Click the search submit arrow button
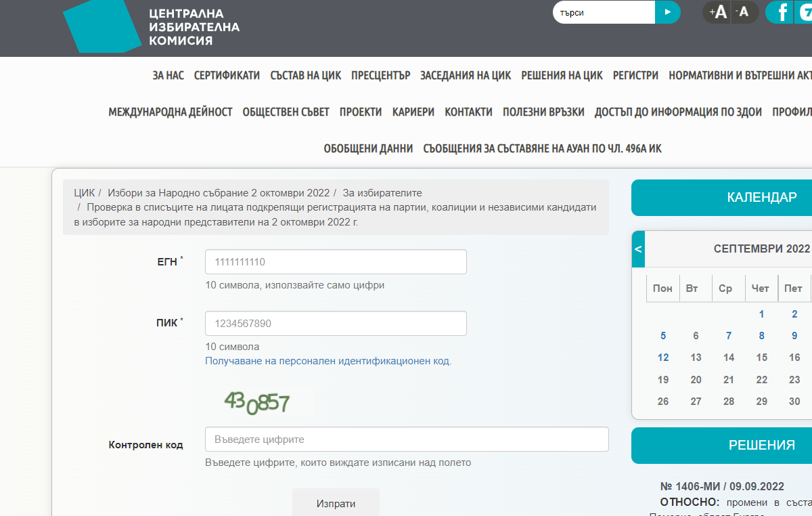 [x=668, y=12]
